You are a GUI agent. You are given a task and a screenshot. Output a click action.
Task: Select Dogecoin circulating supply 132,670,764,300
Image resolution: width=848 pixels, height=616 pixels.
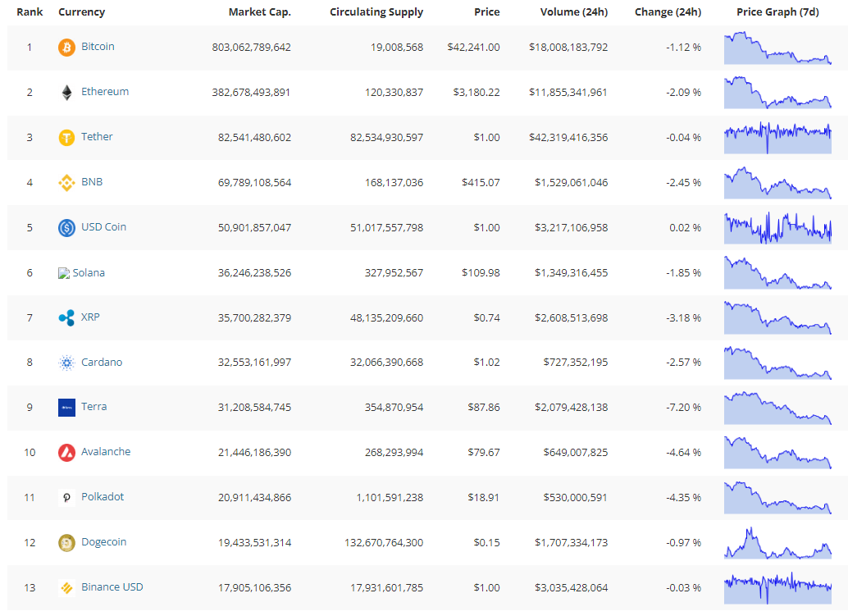pyautogui.click(x=384, y=542)
